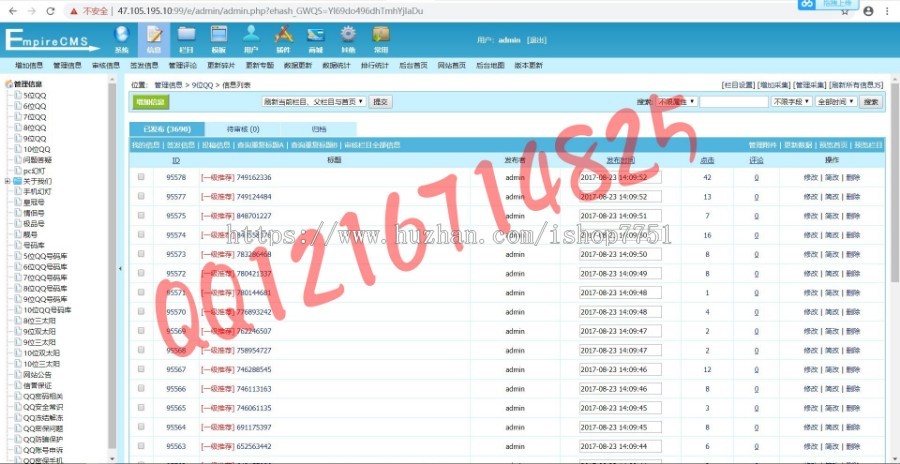The height and width of the screenshot is (464, 900).
Task: Click the 不安全 warning icon
Action: click(73, 11)
